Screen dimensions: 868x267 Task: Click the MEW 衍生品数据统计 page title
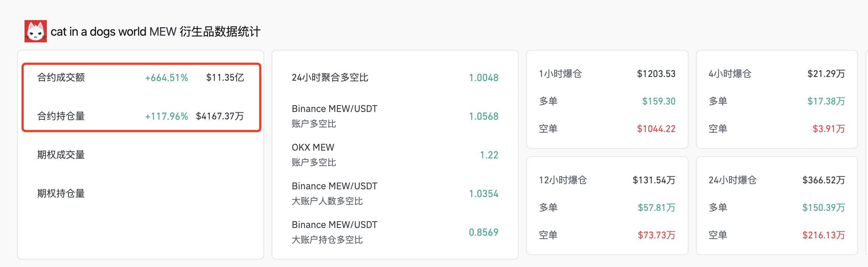click(155, 32)
